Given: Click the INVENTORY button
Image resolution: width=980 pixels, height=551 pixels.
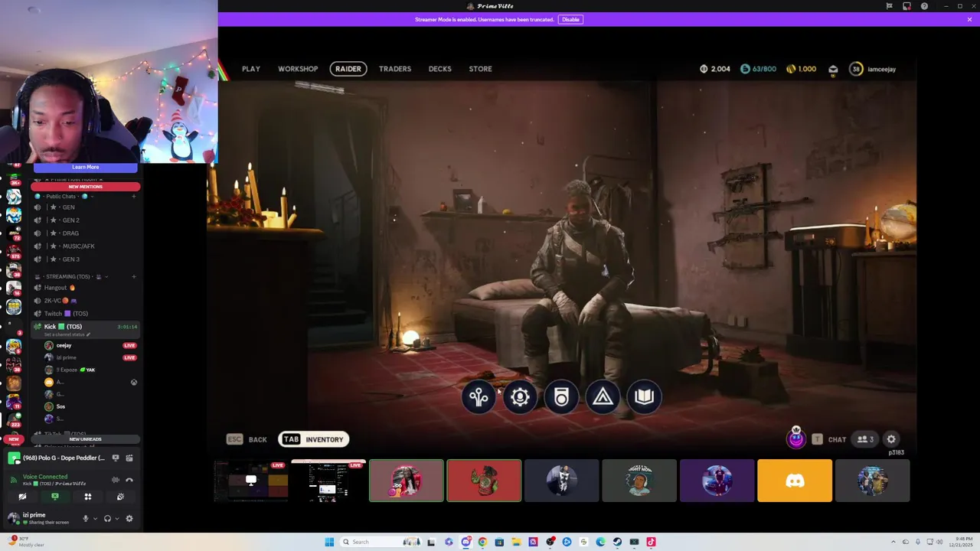Looking at the screenshot, I should pos(313,439).
